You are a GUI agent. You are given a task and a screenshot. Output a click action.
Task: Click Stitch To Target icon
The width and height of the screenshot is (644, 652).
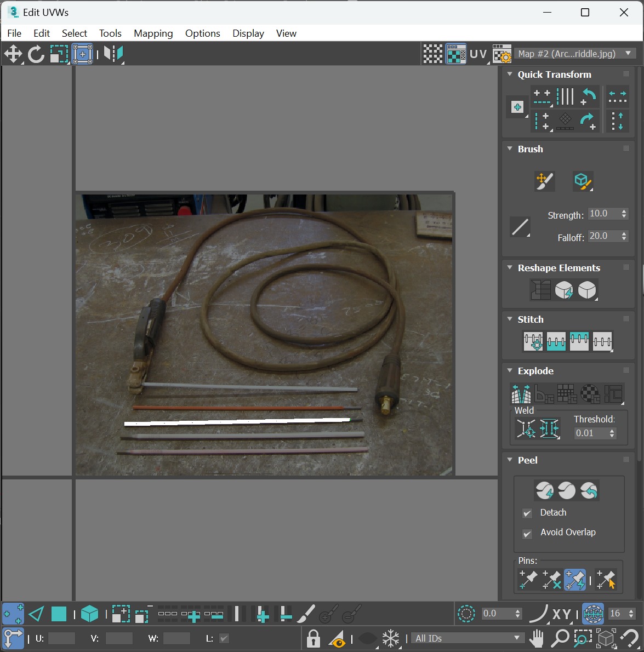[x=533, y=341]
